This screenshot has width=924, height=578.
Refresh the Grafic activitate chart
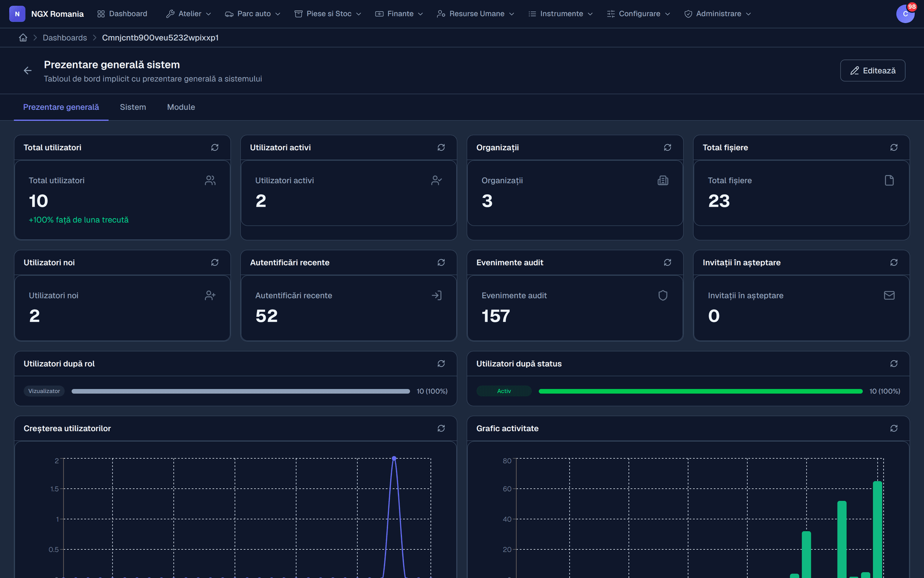click(x=894, y=428)
